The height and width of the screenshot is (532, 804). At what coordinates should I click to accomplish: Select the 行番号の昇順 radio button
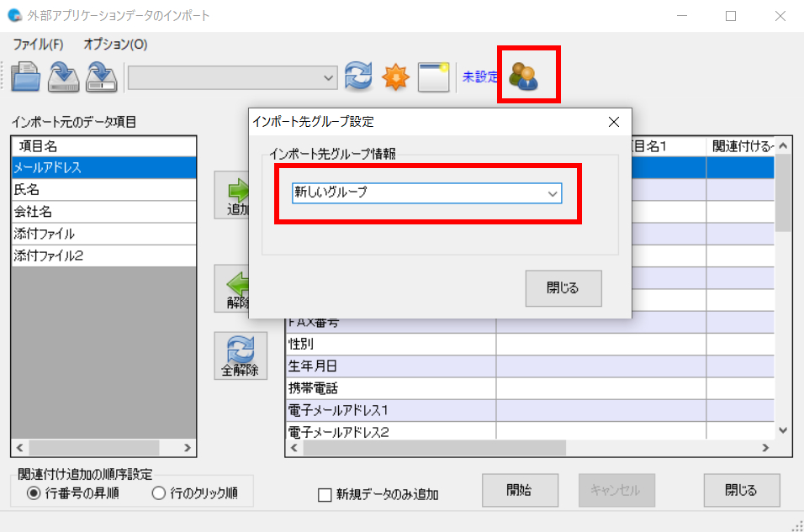click(34, 493)
